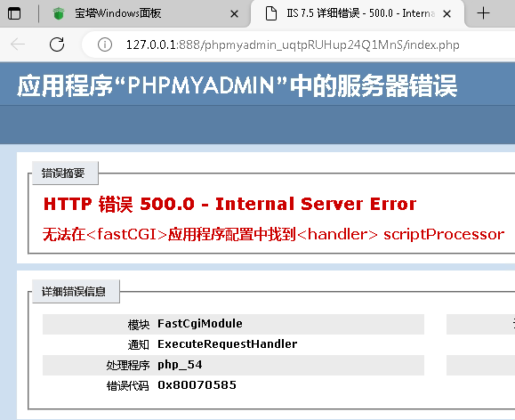This screenshot has height=420, width=515.
Task: Select the error code 0x80070585
Action: [x=197, y=385]
